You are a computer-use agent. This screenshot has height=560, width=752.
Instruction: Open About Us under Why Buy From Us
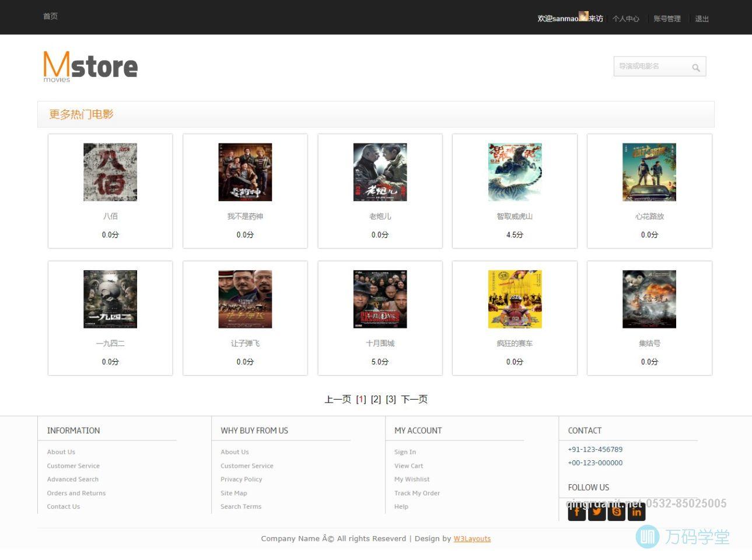coord(235,452)
